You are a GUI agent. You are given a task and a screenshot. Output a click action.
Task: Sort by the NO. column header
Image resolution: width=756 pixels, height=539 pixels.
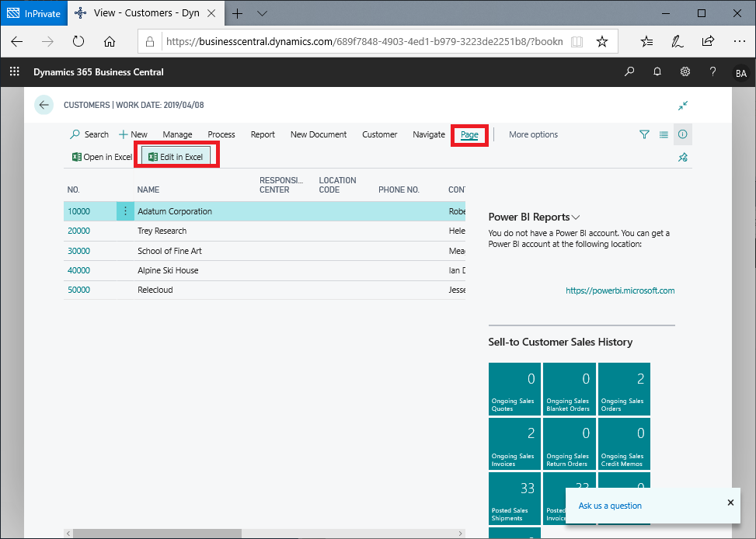pos(73,190)
